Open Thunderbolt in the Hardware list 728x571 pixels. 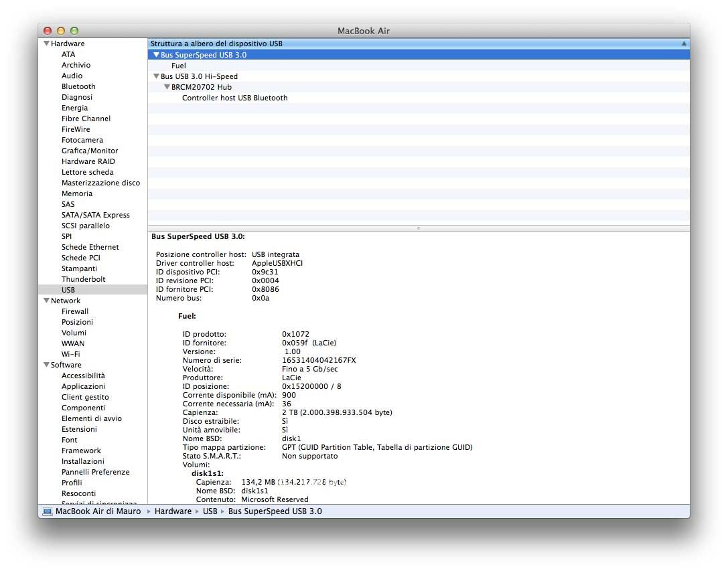point(83,279)
